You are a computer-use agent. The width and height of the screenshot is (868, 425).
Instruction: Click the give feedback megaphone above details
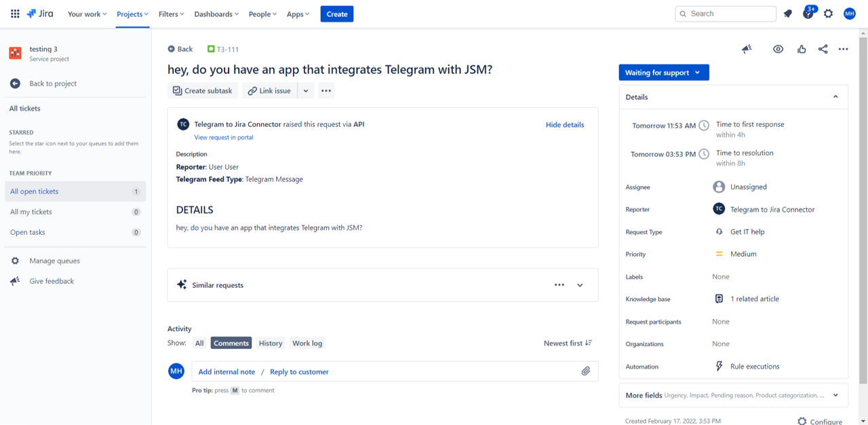click(x=747, y=49)
